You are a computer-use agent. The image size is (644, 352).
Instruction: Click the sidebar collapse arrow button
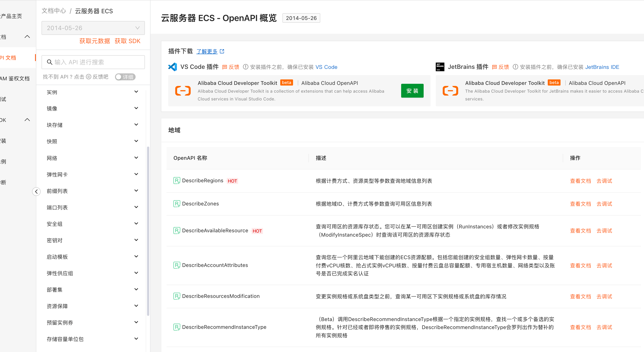coord(37,192)
